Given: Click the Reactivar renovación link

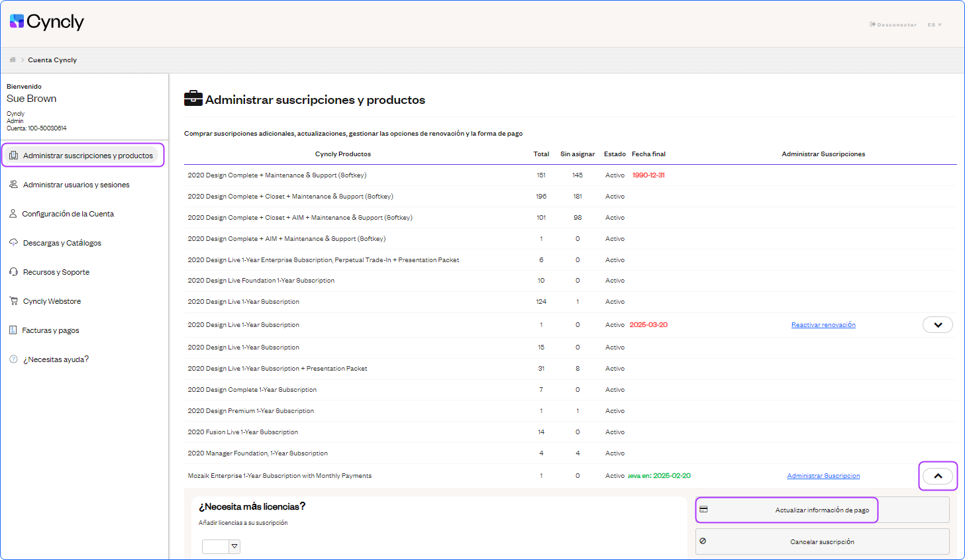Looking at the screenshot, I should [823, 325].
